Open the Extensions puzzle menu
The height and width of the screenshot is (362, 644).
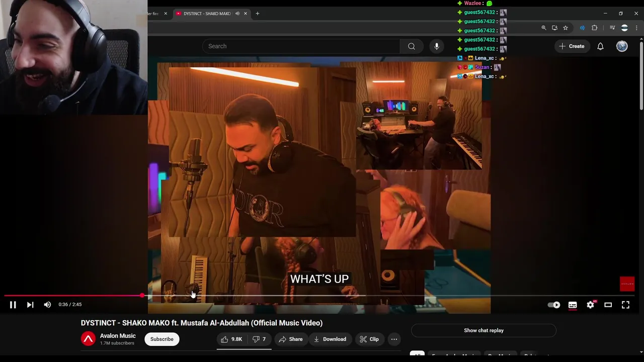(594, 28)
